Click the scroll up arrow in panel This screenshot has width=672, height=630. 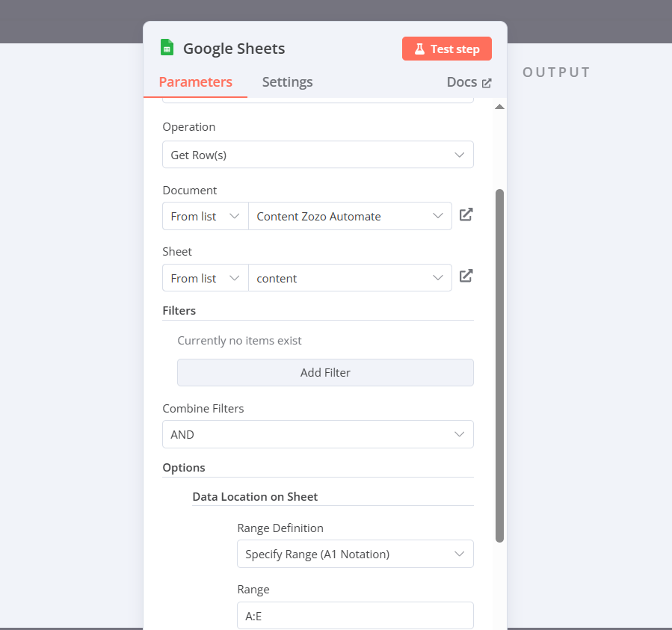pyautogui.click(x=499, y=107)
